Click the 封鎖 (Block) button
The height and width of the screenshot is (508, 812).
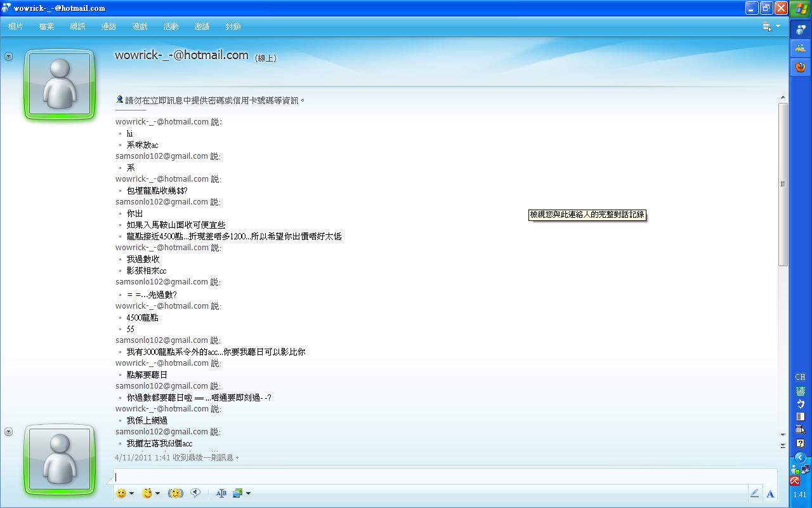233,27
